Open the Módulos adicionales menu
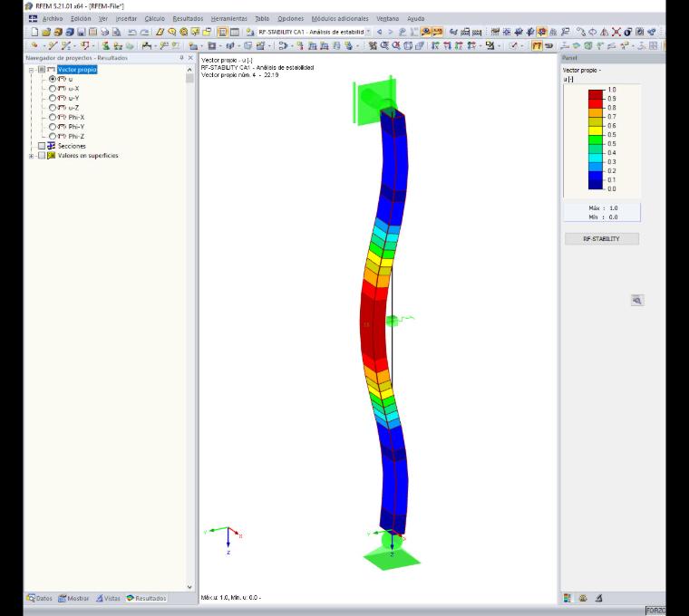This screenshot has width=689, height=616. [340, 18]
